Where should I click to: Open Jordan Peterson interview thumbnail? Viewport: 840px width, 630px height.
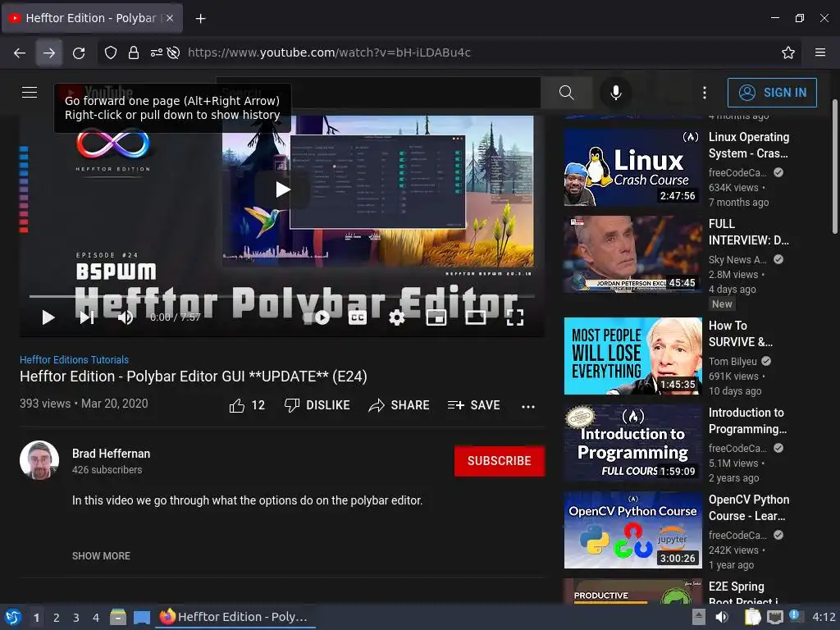point(632,254)
